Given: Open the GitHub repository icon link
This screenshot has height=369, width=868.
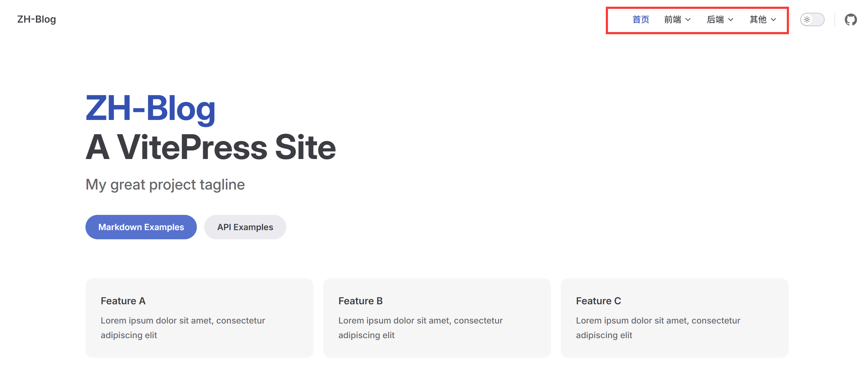Looking at the screenshot, I should coord(850,20).
